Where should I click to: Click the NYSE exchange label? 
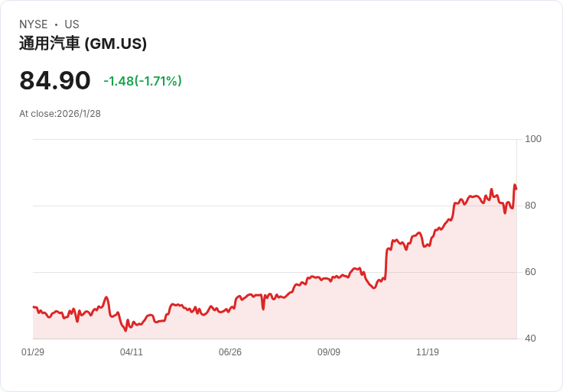click(x=34, y=24)
